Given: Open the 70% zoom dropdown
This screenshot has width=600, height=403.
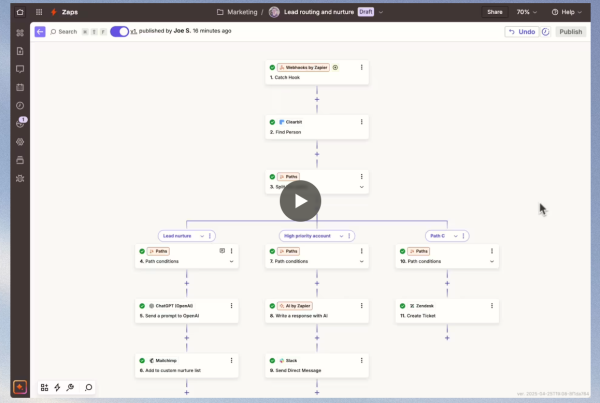Looking at the screenshot, I should coord(527,12).
